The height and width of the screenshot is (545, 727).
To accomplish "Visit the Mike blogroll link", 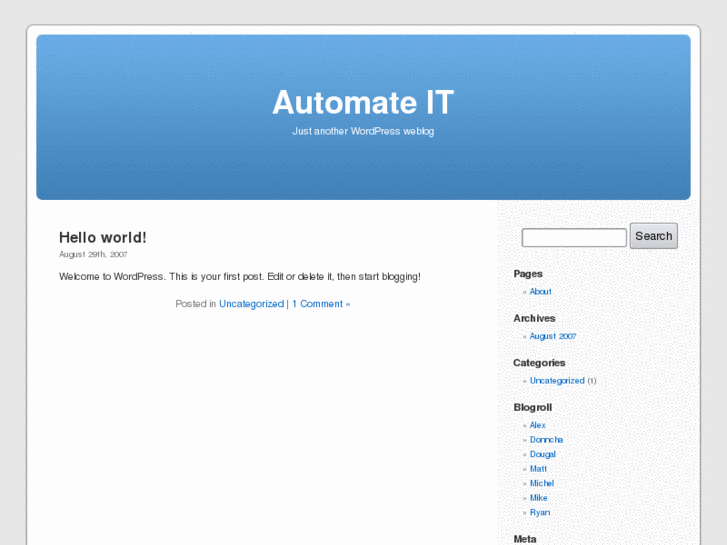I will pos(539,498).
